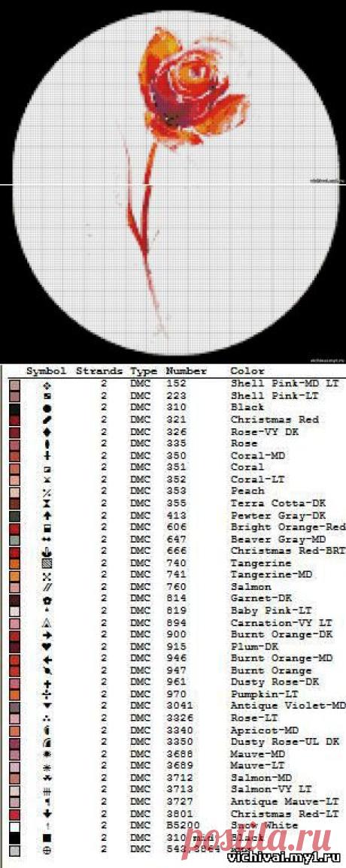Choose the Snow White B5200 color swatch
The image size is (346, 868).
[15, 826]
